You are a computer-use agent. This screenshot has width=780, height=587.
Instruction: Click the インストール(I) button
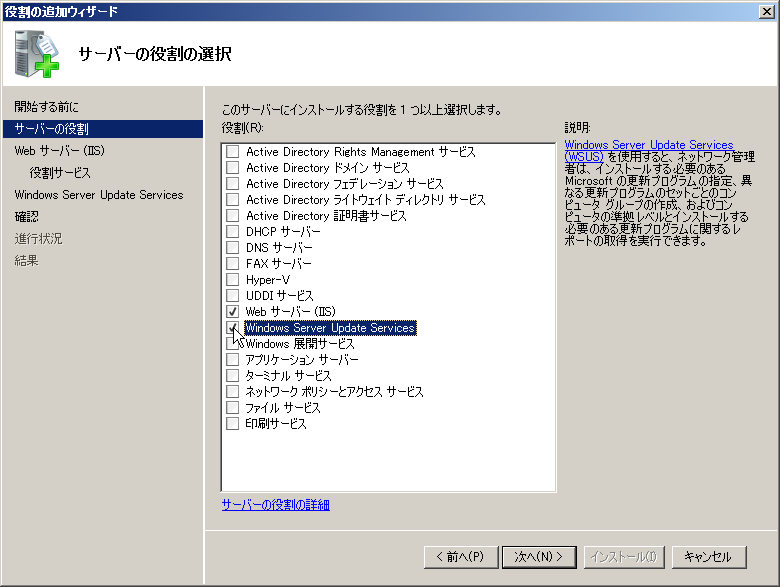[x=624, y=557]
